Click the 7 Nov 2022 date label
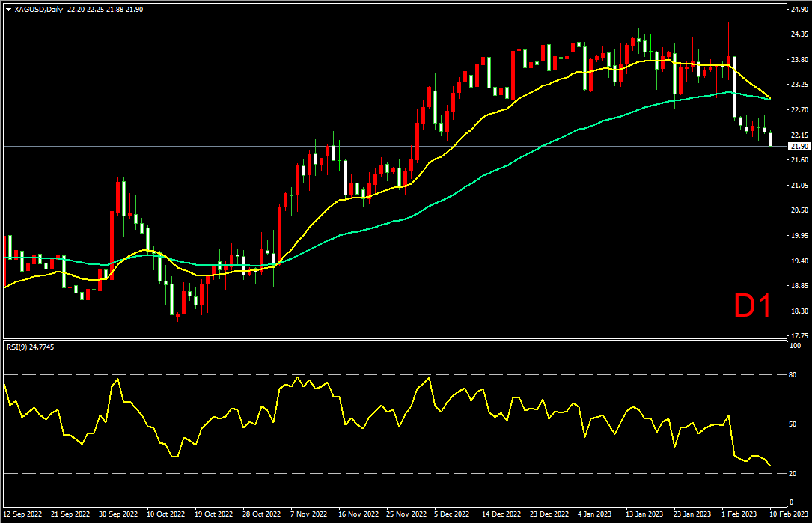 [308, 514]
